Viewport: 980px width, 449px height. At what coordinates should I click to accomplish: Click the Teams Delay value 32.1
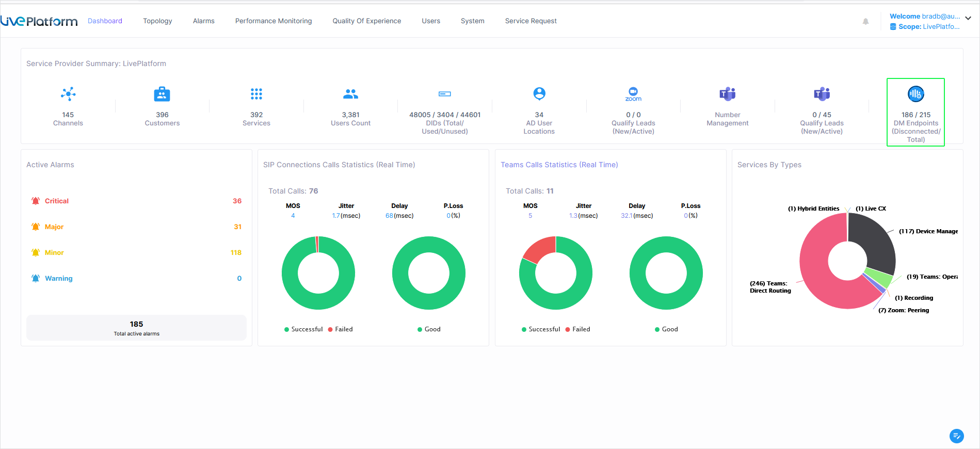[x=626, y=216]
